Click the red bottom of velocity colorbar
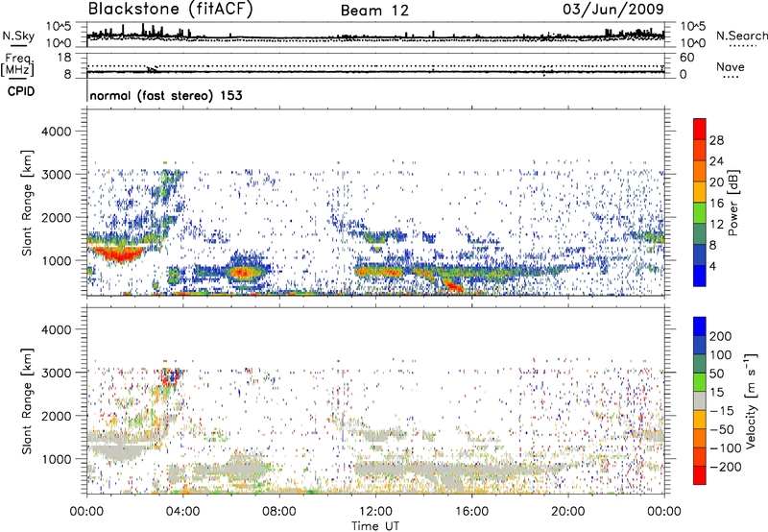This screenshot has height=532, width=768. tap(700, 475)
